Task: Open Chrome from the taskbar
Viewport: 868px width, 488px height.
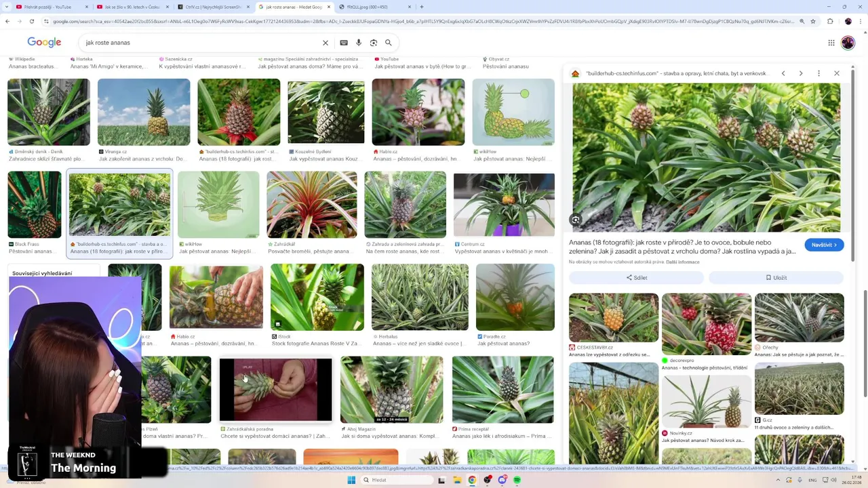Action: [472, 480]
